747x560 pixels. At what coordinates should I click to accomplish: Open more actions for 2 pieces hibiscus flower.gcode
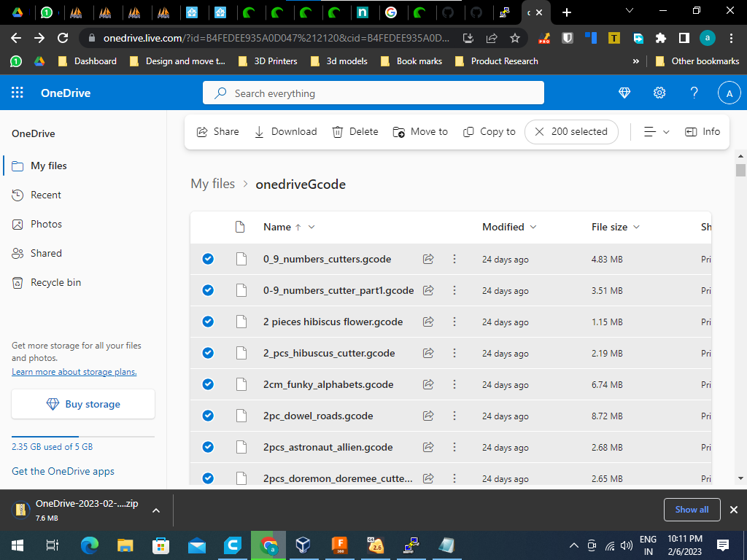[x=454, y=322]
